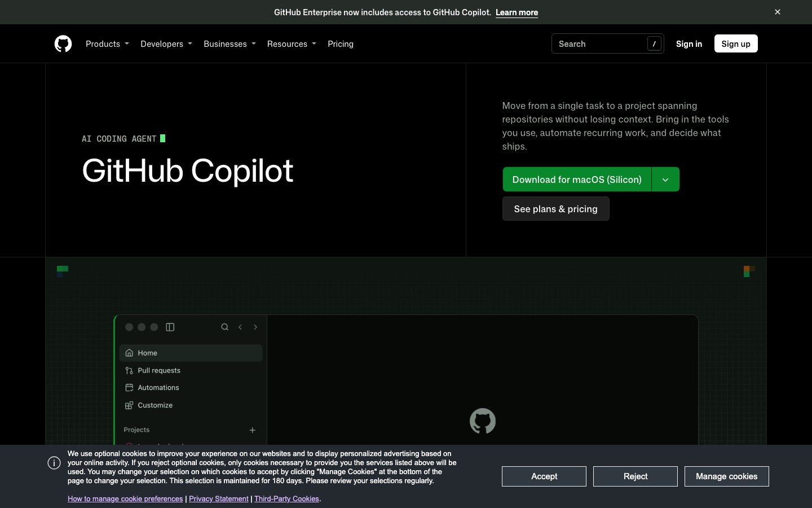This screenshot has width=812, height=508.
Task: Click the GitHub Copilot headline text
Action: pos(188,170)
